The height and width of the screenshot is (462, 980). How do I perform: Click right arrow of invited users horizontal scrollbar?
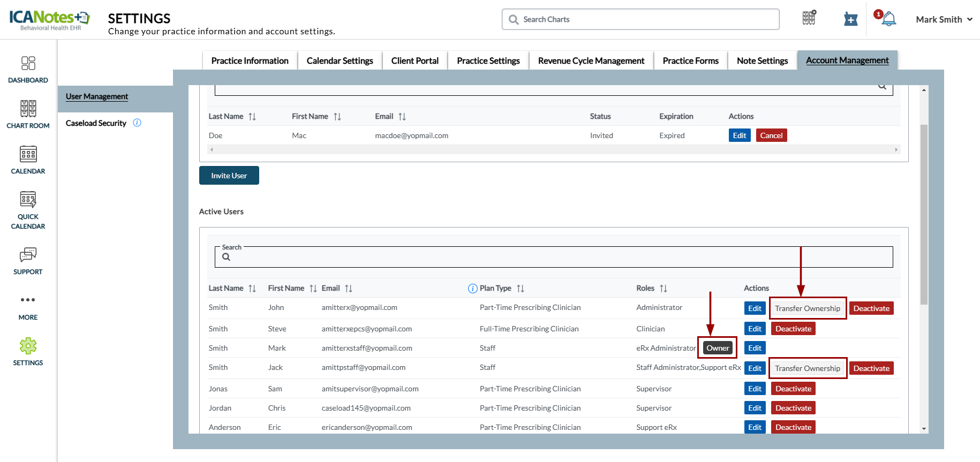click(x=896, y=150)
